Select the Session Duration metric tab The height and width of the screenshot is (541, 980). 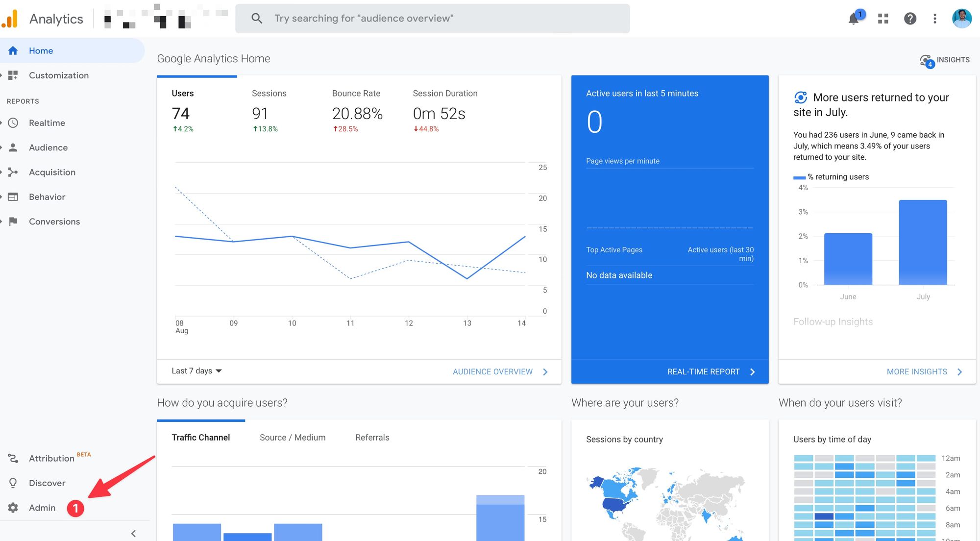coord(445,112)
